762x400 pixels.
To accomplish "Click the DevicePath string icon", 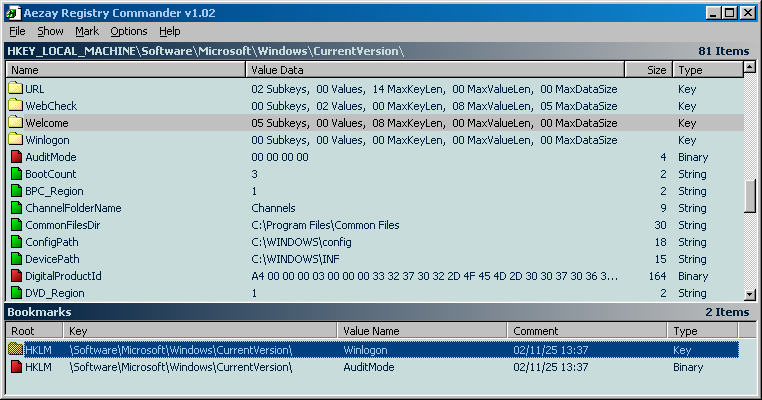I will (16, 259).
